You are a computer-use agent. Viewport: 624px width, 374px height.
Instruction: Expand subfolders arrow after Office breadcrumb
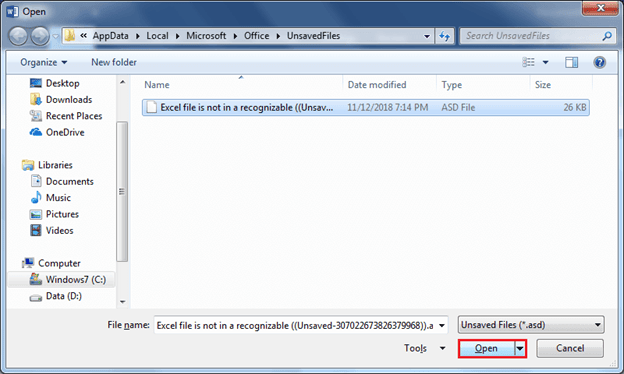pyautogui.click(x=278, y=36)
